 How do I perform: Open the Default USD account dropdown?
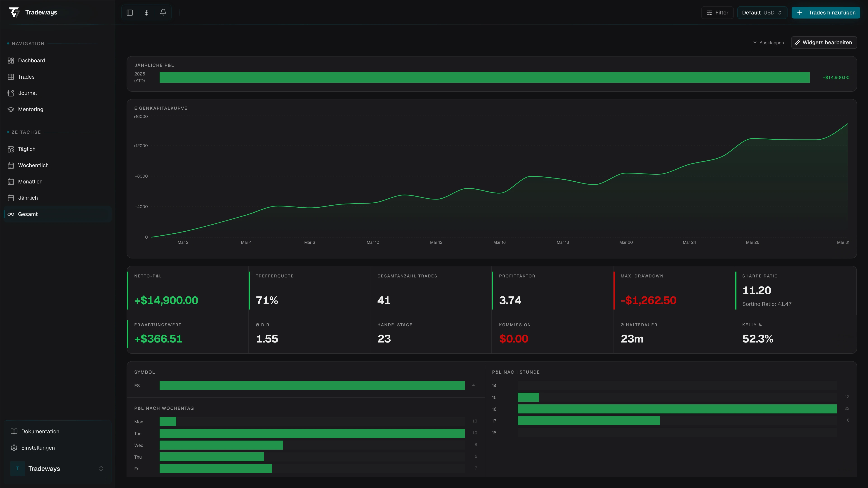762,12
